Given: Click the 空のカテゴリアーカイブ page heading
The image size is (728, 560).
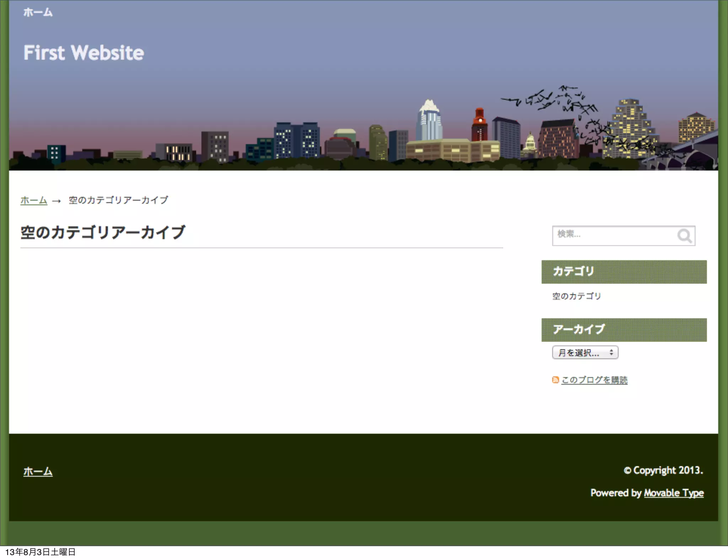Looking at the screenshot, I should (103, 233).
